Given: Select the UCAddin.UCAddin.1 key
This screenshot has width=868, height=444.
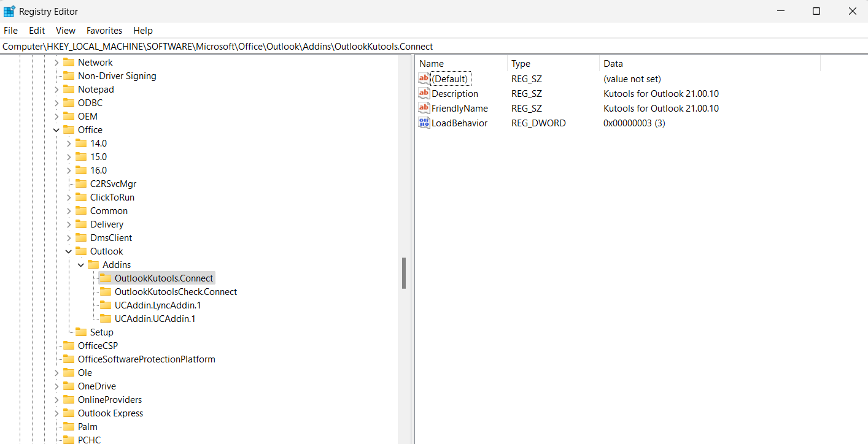Looking at the screenshot, I should click(155, 318).
